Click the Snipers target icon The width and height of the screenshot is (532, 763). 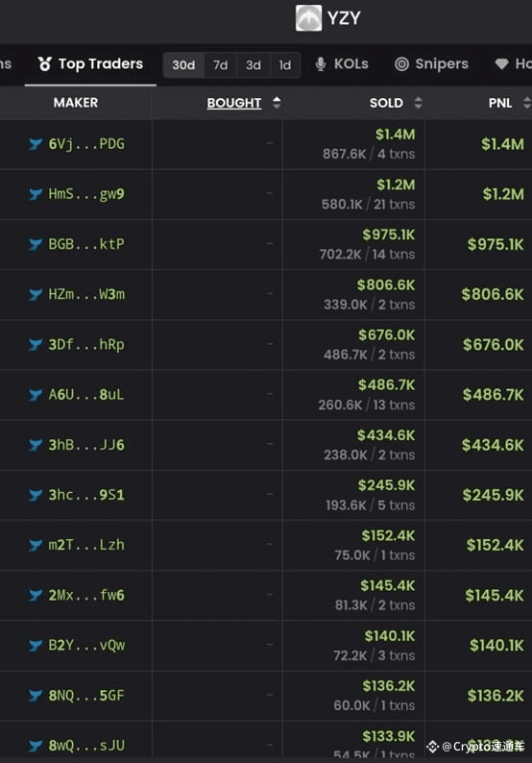tap(401, 64)
